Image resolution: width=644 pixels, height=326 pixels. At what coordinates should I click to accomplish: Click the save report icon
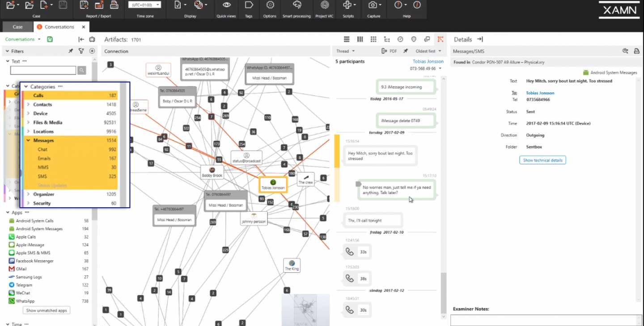(x=84, y=5)
